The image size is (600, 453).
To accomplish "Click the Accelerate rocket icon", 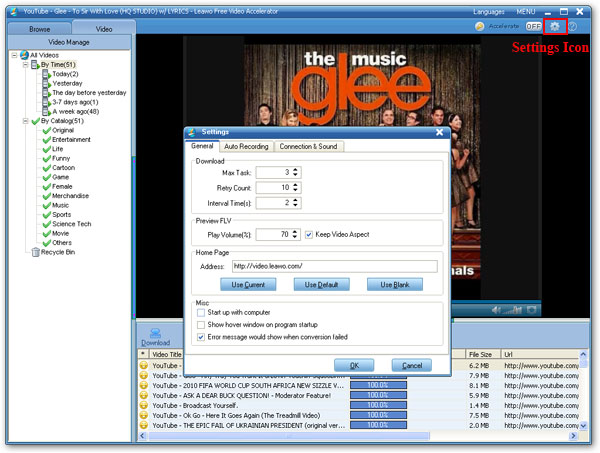I will pos(479,26).
